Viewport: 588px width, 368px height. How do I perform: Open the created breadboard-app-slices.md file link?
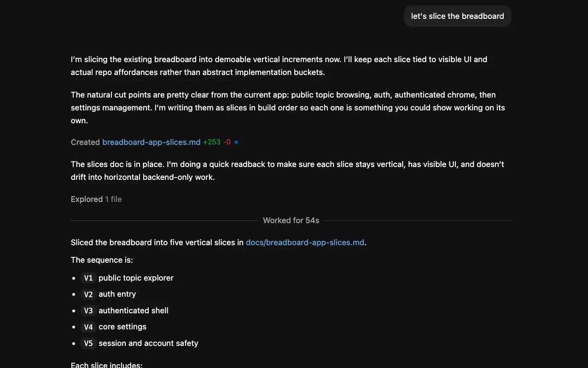151,142
